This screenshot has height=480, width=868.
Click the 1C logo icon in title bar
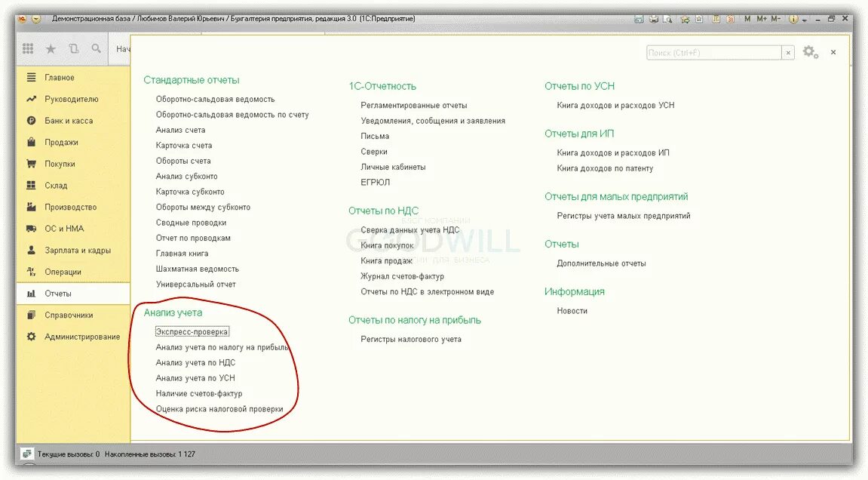[x=22, y=18]
